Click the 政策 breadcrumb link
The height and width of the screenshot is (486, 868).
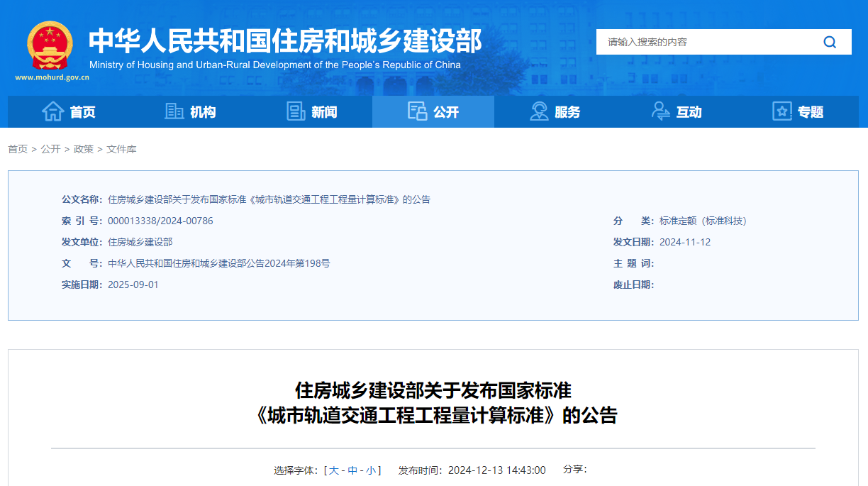(x=84, y=150)
